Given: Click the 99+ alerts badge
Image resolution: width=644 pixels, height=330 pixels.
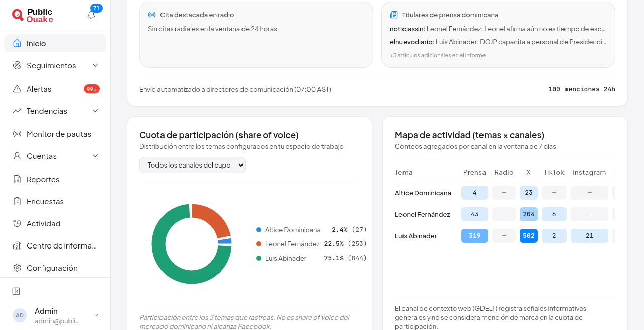Looking at the screenshot, I should point(92,89).
